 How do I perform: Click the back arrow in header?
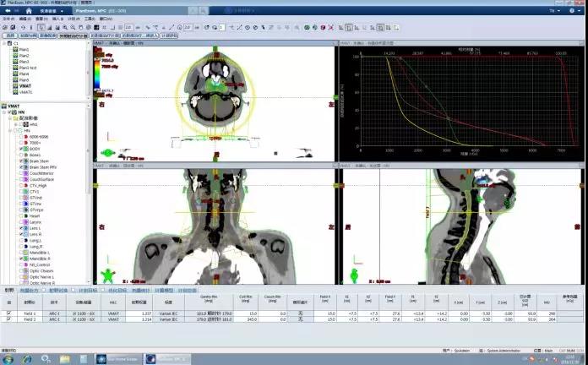pos(8,11)
